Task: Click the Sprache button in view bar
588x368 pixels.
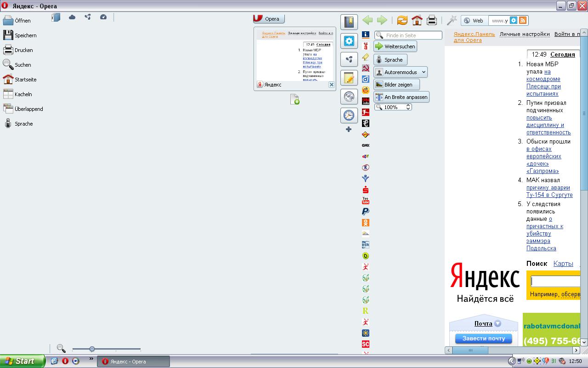Action: click(390, 60)
